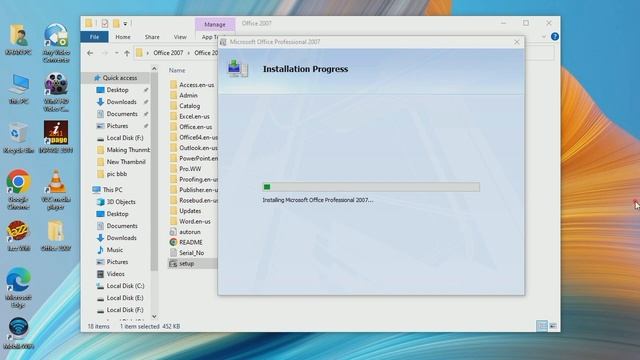The width and height of the screenshot is (640, 360).
Task: Select the autorun file icon
Action: point(173,232)
